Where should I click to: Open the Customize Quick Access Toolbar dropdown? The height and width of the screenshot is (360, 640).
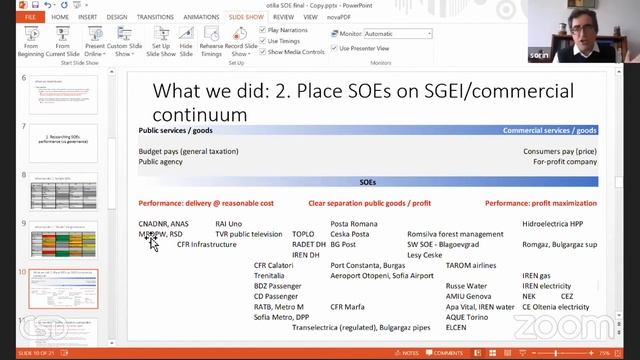[x=87, y=5]
